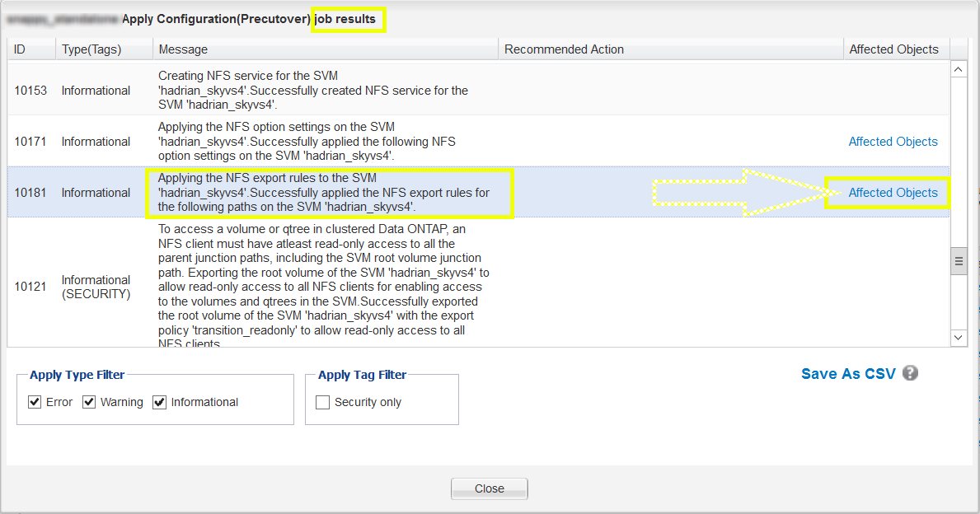The height and width of the screenshot is (514, 980).
Task: Select the row with ID 10121
Action: point(478,283)
